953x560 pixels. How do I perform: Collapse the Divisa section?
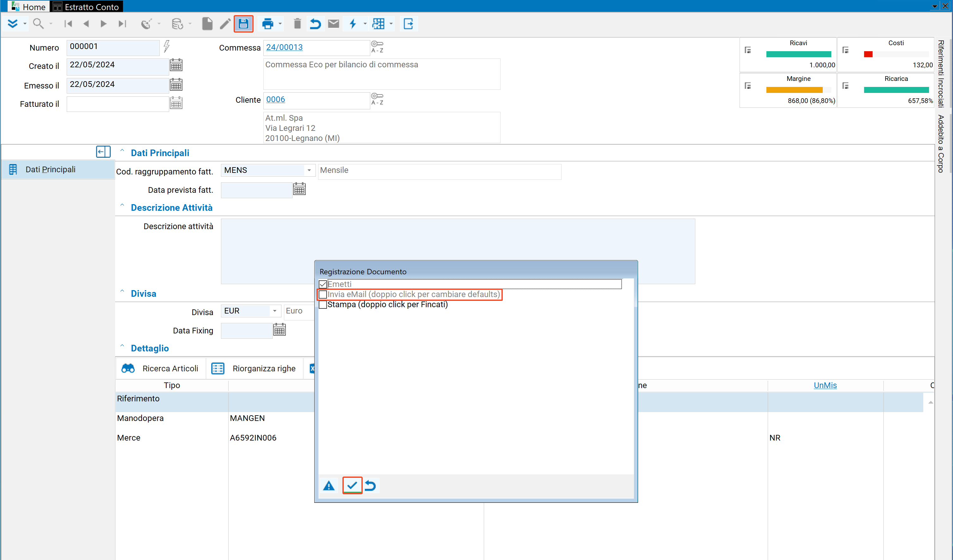click(x=122, y=292)
